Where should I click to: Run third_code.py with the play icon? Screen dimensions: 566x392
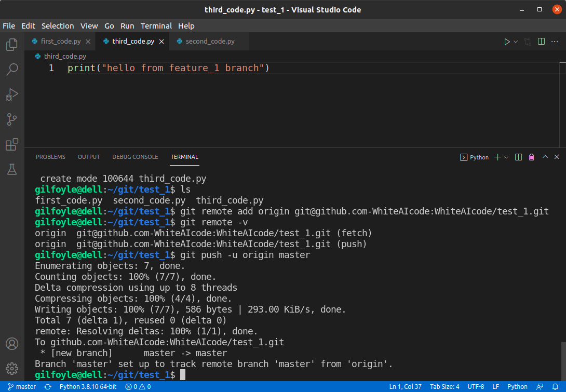click(508, 41)
